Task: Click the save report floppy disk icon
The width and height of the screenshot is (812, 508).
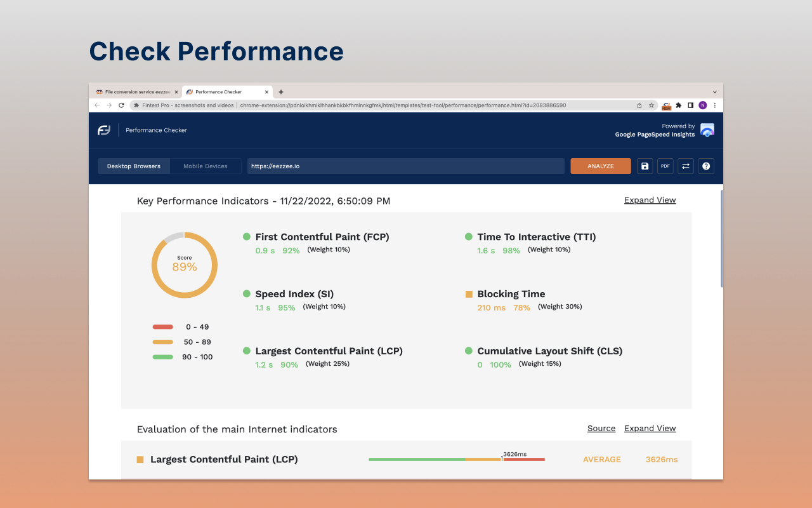Action: (x=645, y=166)
